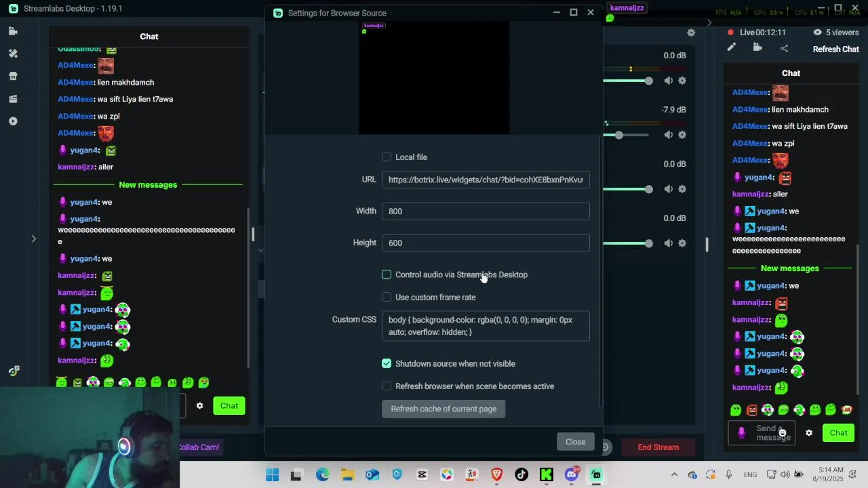Viewport: 868px width, 488px height.
Task: Open Microsoft Edge from the taskbar
Action: click(x=322, y=475)
